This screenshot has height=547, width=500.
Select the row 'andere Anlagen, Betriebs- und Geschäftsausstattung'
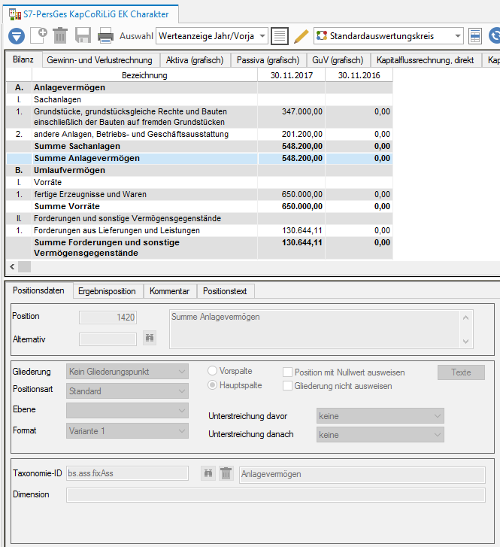[x=200, y=134]
